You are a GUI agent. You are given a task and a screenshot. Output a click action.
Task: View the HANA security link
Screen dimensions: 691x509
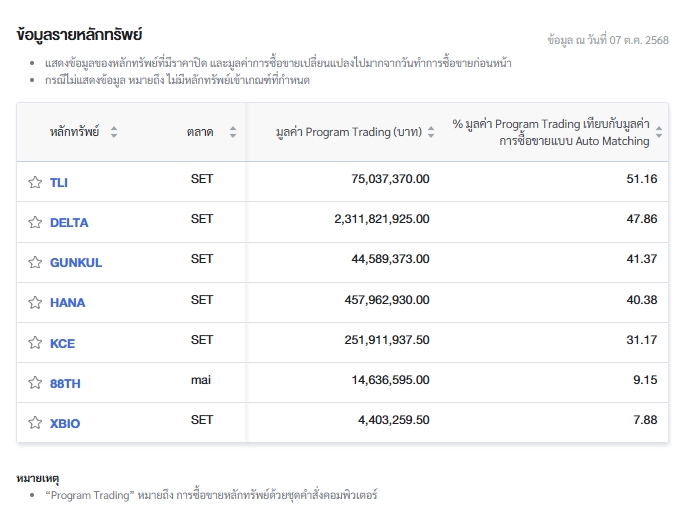tap(67, 303)
